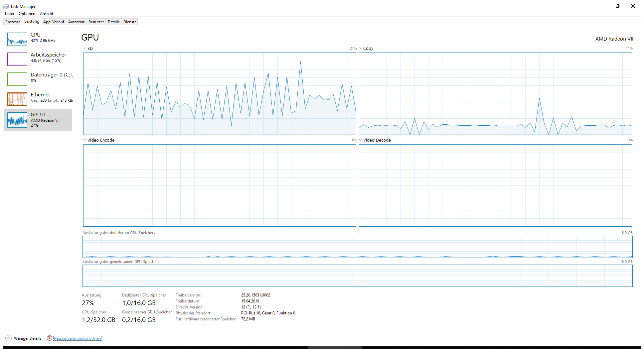Open the Optionen menu
Image resolution: width=644 pixels, height=349 pixels.
tap(27, 14)
